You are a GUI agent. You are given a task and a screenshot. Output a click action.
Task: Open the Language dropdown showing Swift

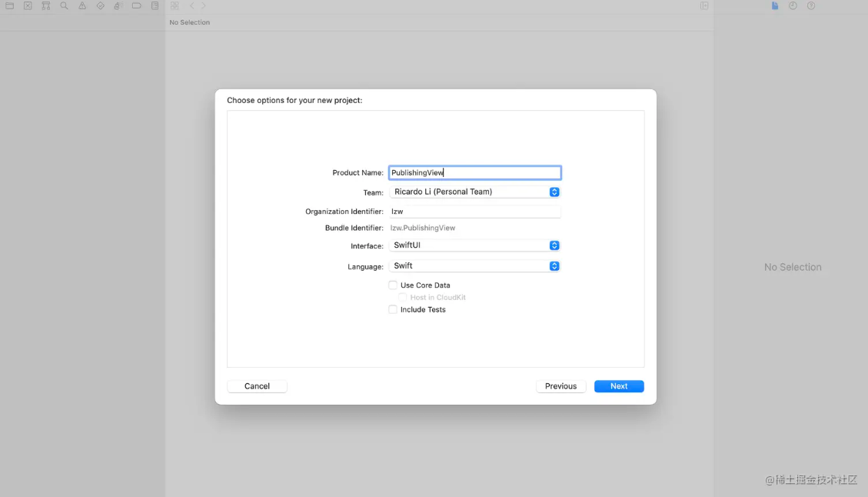[x=475, y=266]
